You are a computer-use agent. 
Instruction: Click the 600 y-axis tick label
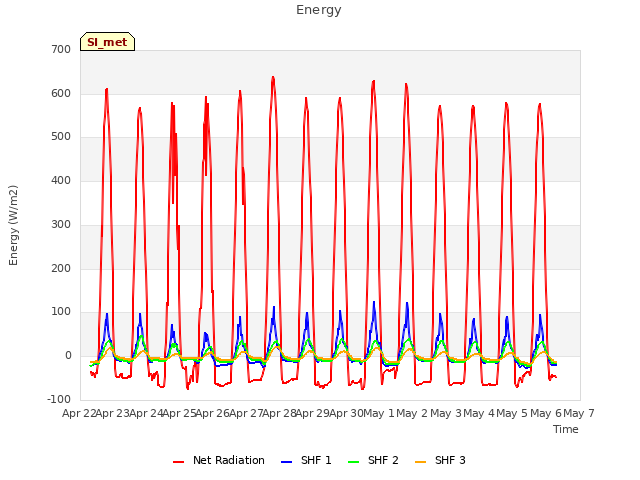pos(61,93)
